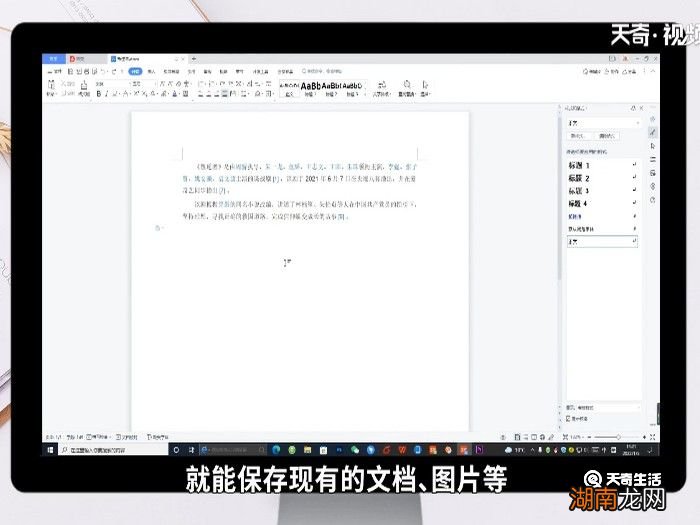Click the taskbar clock
Image resolution: width=700 pixels, height=525 pixels.
(631, 450)
